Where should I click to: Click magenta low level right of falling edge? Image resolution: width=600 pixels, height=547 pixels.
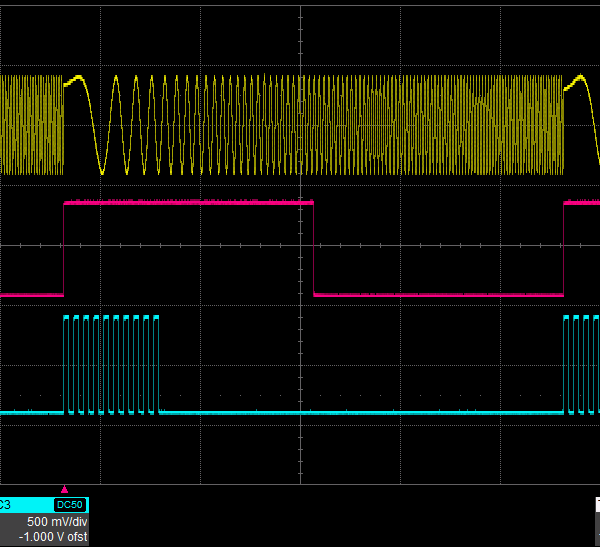(x=430, y=295)
